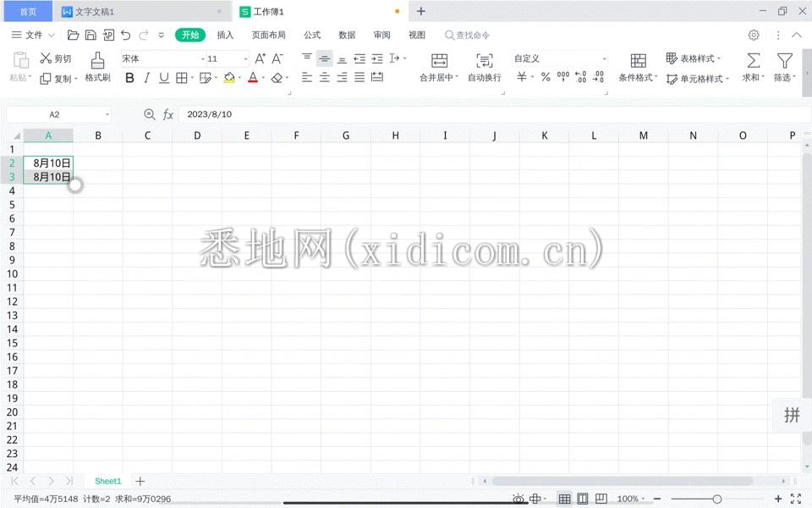Open the font name dropdown (宋体)
The width and height of the screenshot is (812, 508).
pos(161,58)
